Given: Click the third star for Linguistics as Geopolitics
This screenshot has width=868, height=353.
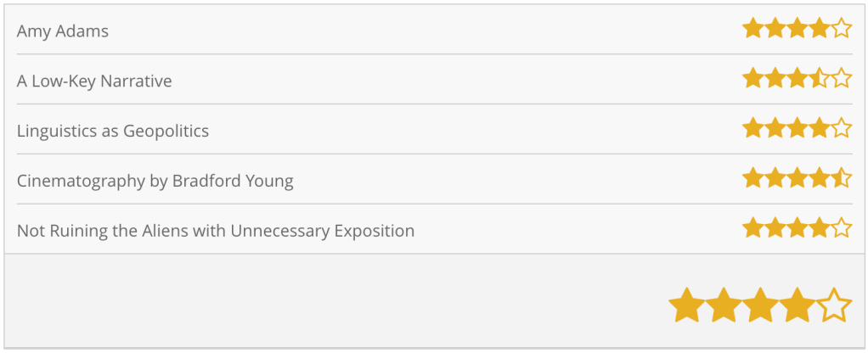Looking at the screenshot, I should pyautogui.click(x=797, y=129).
